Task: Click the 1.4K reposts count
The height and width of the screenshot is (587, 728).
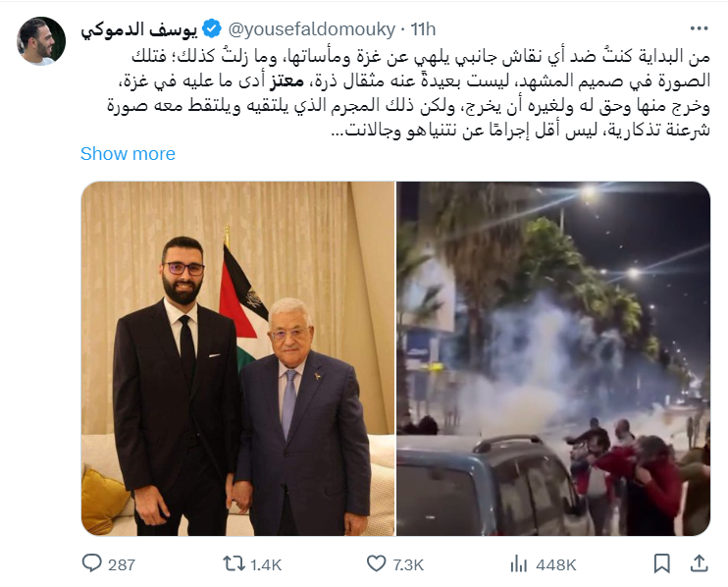Action: 266,564
